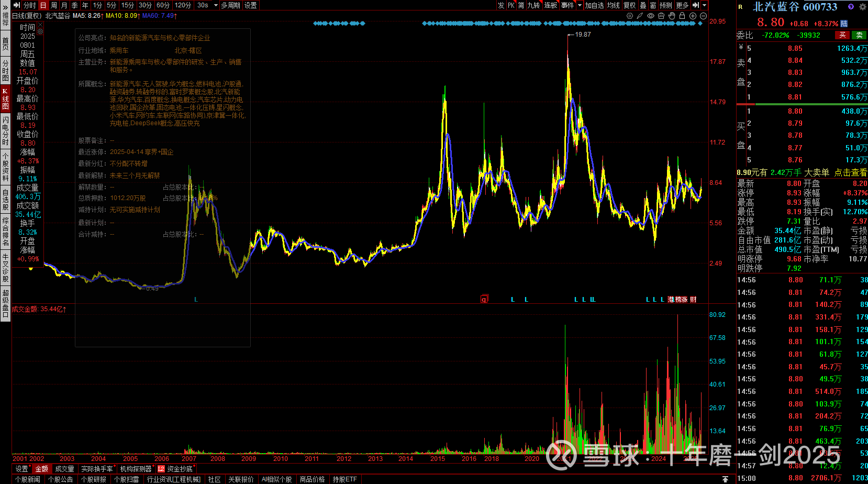Click the red q marker on chart
The image size is (868, 484).
coord(484,299)
